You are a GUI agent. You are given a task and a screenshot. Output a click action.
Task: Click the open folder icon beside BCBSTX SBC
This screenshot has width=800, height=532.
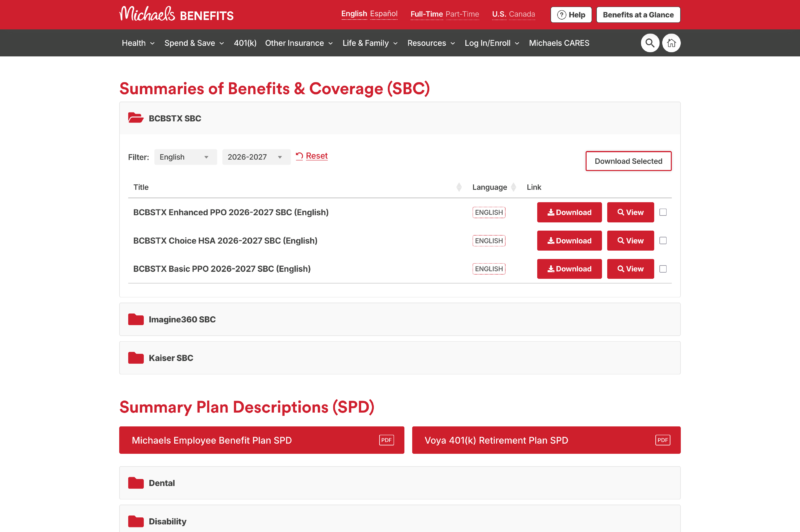click(x=135, y=118)
